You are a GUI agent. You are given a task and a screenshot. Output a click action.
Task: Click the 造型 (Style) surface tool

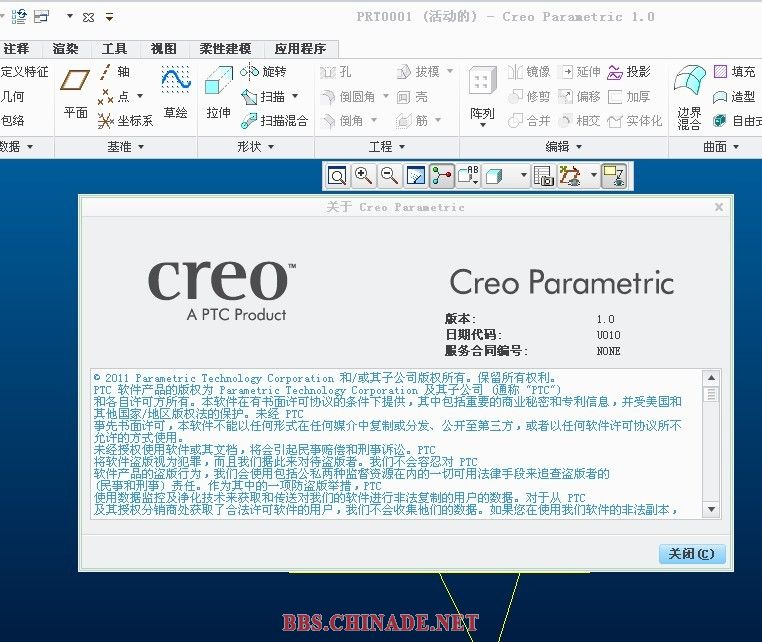click(x=734, y=97)
